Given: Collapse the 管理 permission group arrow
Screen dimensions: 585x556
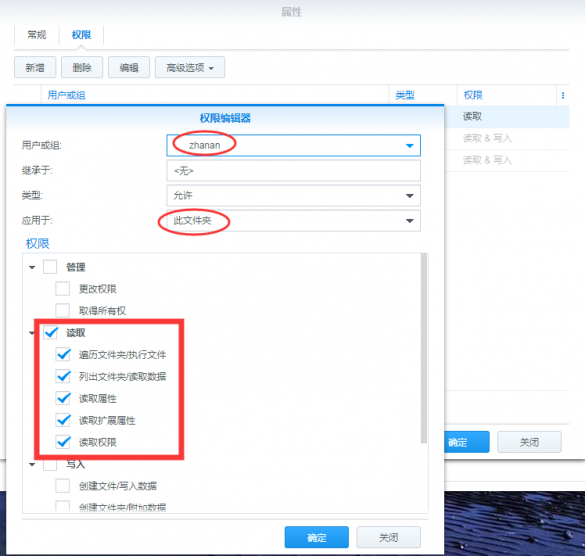Looking at the screenshot, I should click(x=32, y=267).
